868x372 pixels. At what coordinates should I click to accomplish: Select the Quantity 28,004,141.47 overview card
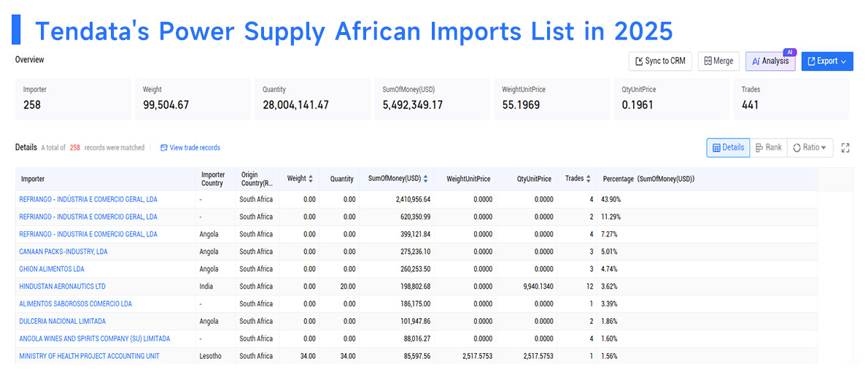tap(313, 99)
